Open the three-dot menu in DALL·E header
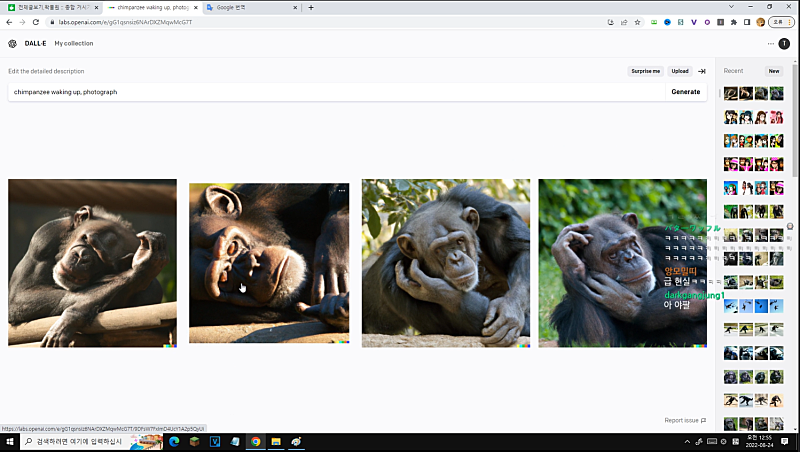This screenshot has height=452, width=800. [x=770, y=44]
